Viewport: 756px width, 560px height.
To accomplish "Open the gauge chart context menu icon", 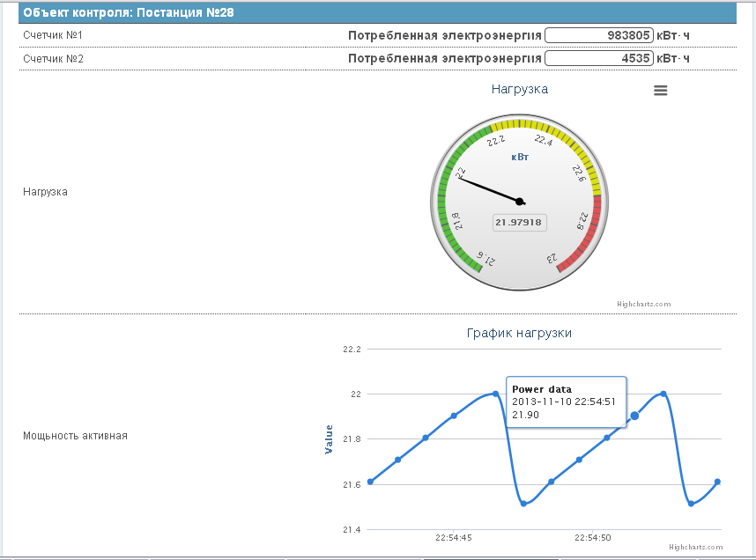I will pos(660,90).
